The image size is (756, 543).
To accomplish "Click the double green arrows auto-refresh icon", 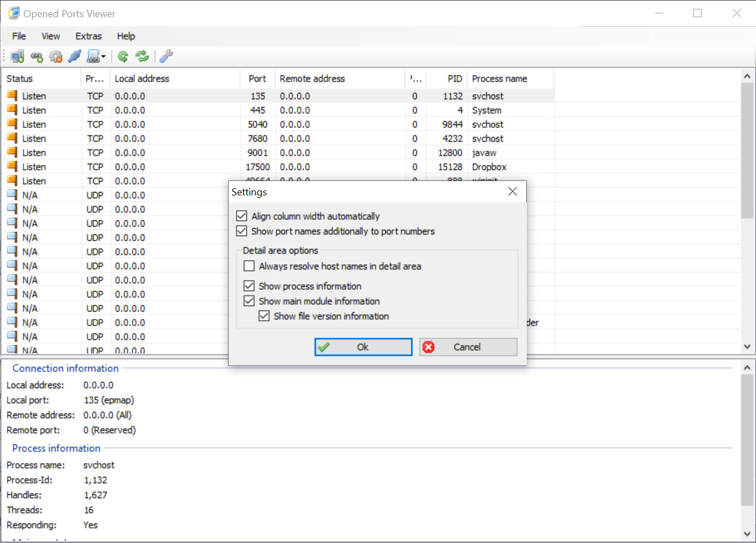I will [142, 56].
